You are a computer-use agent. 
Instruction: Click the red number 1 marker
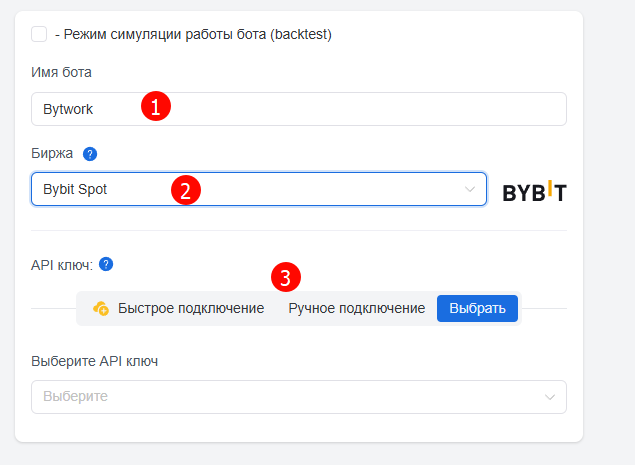(156, 106)
